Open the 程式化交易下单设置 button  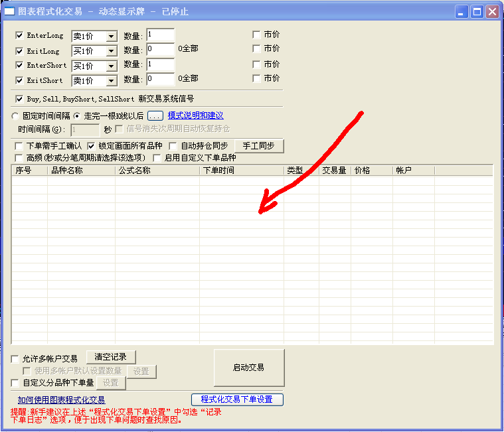237,399
